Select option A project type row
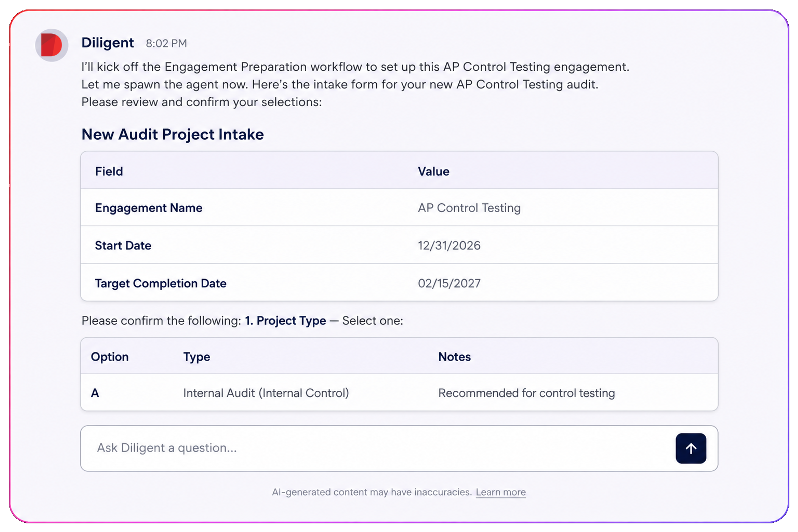The image size is (798, 532). pos(399,393)
